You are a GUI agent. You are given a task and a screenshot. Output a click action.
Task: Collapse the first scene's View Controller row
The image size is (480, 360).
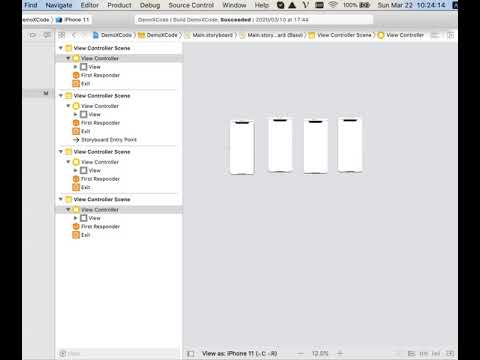click(x=68, y=58)
